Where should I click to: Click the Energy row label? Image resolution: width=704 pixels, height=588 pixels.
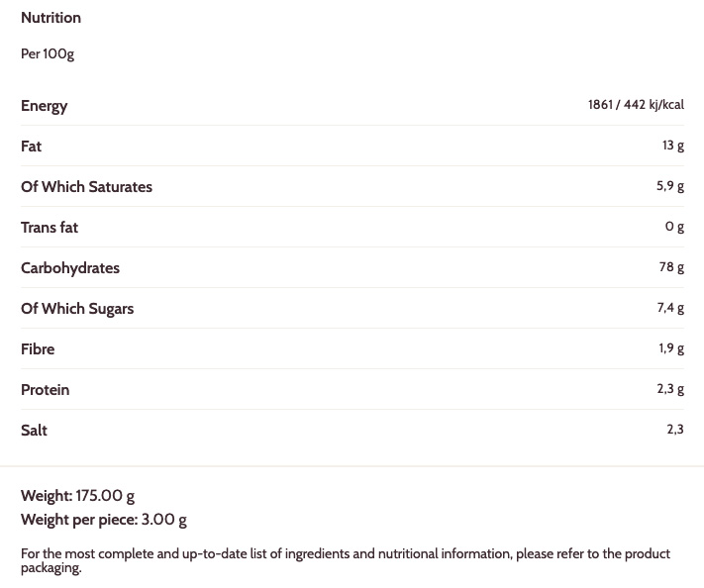click(44, 106)
